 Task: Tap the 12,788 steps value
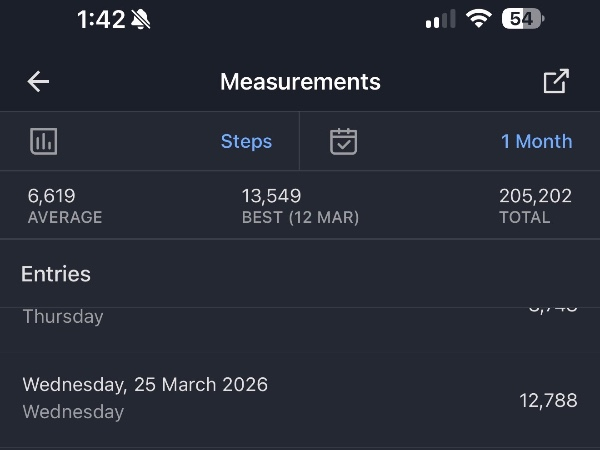(x=548, y=400)
